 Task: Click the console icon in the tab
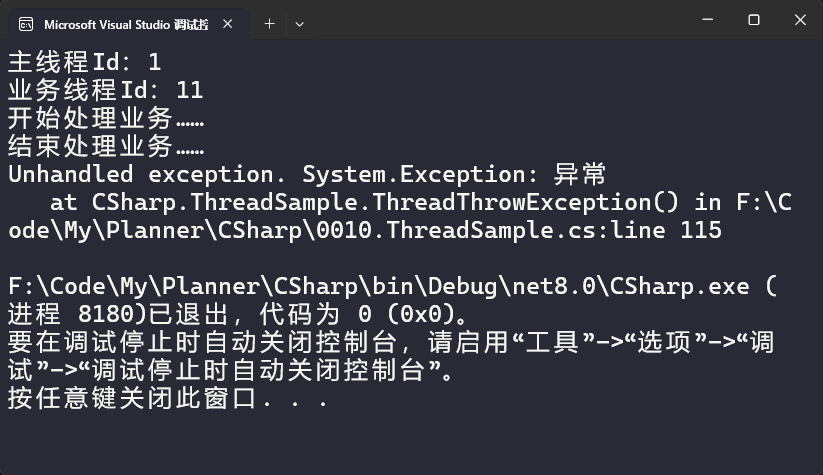coord(26,24)
